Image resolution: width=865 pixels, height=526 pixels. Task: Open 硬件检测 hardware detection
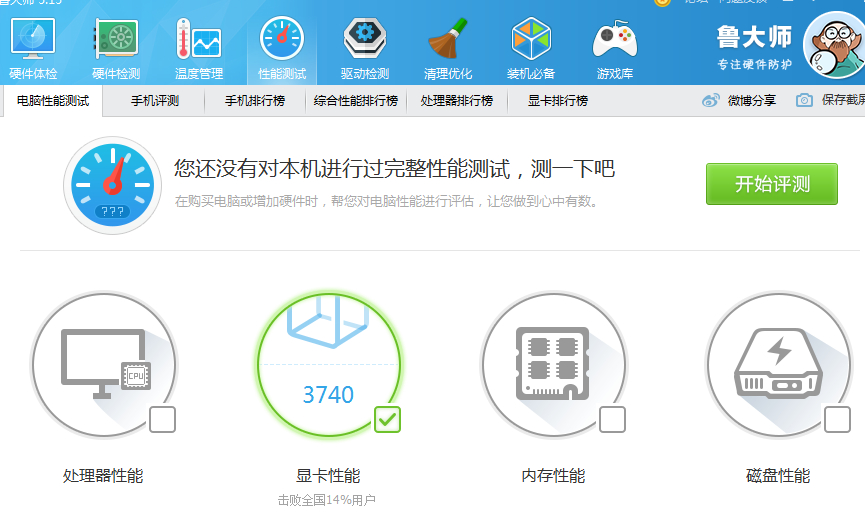coord(116,49)
